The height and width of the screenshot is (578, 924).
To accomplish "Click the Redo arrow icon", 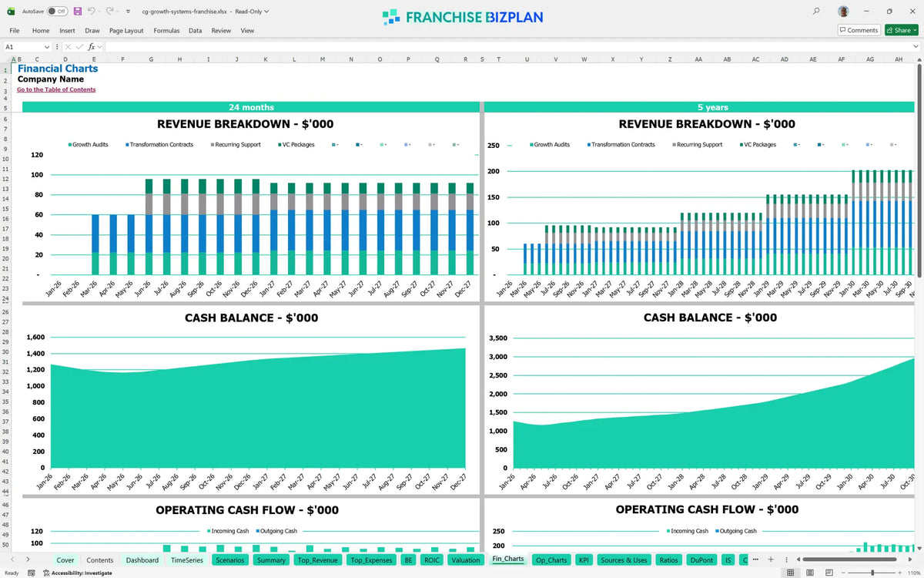I will point(109,12).
